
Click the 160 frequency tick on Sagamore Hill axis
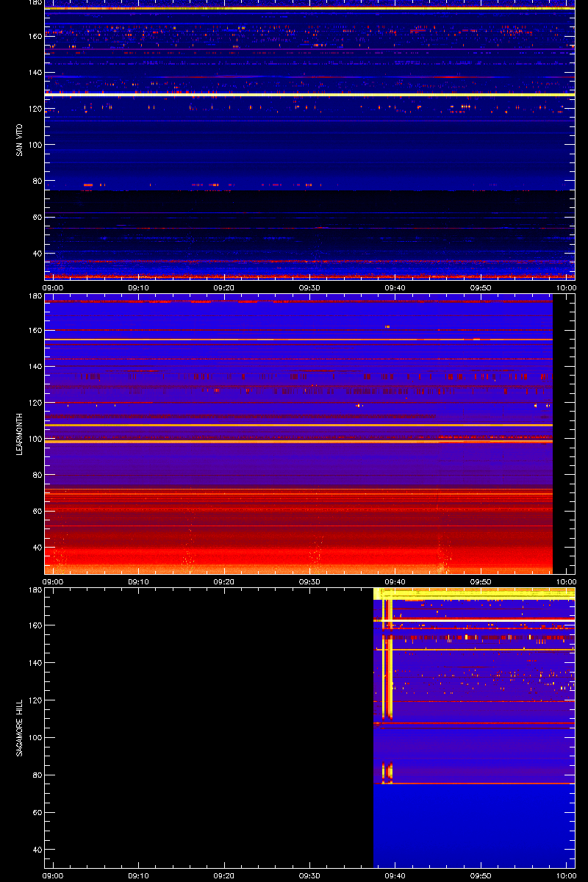pyautogui.click(x=34, y=625)
